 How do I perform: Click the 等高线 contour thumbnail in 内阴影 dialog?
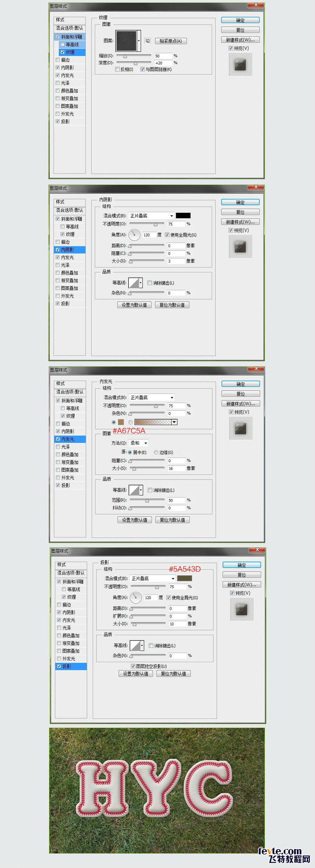134,283
